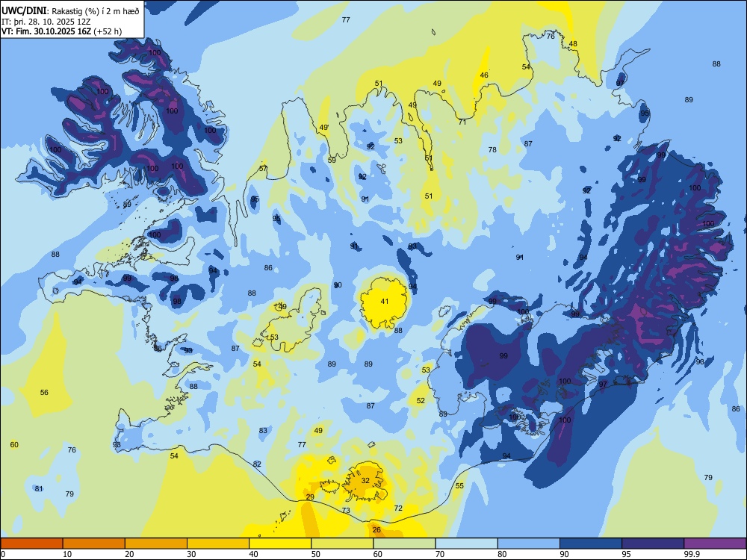Click the humidity value 55 on the southeast coast

(x=459, y=486)
